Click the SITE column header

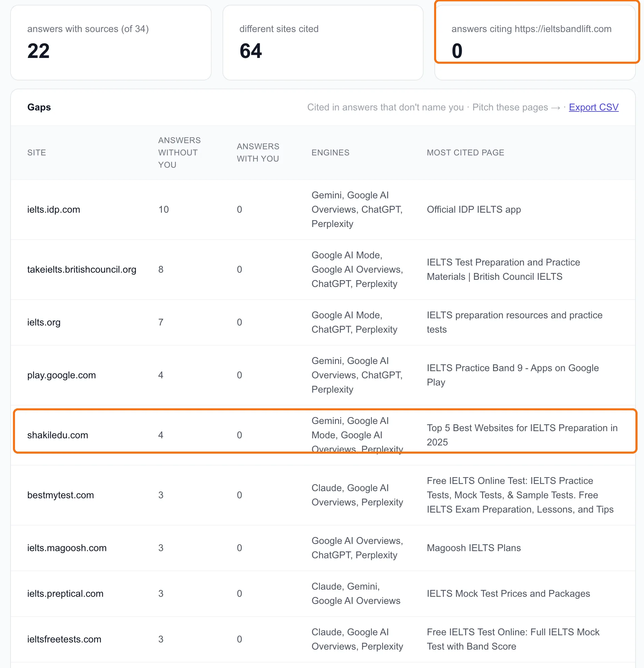click(36, 152)
